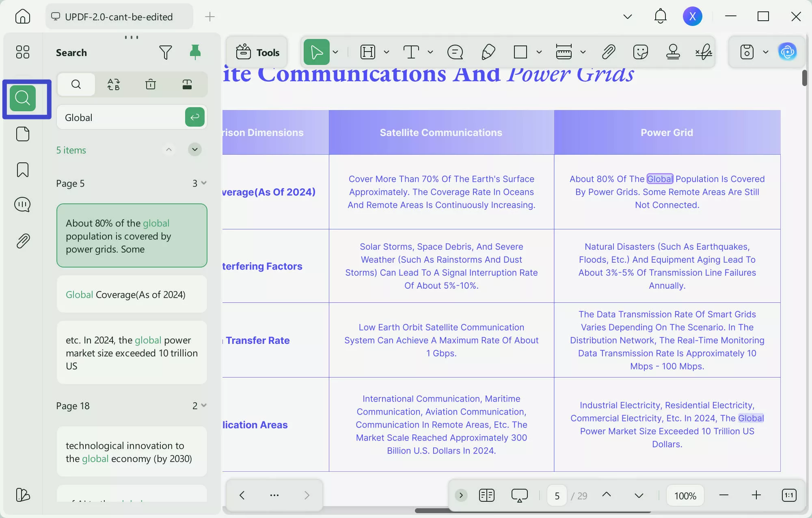Expand the Page 18 results group
The height and width of the screenshot is (518, 812).
click(204, 406)
